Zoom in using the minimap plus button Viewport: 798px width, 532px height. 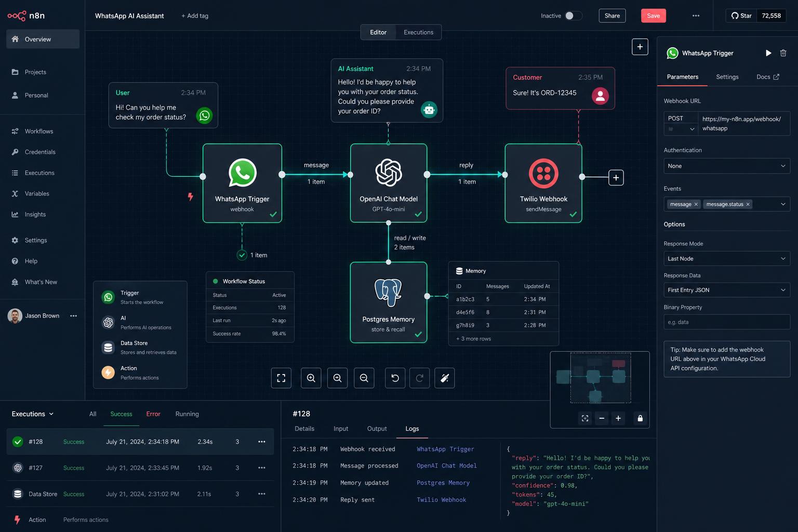[618, 418]
